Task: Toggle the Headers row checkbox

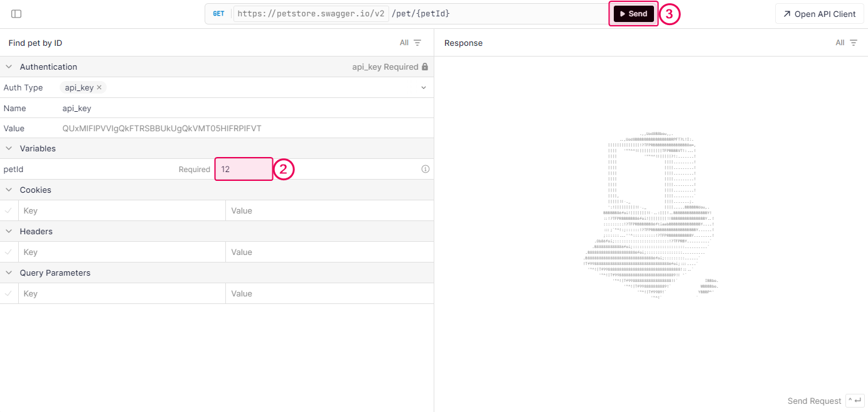Action: 9,252
